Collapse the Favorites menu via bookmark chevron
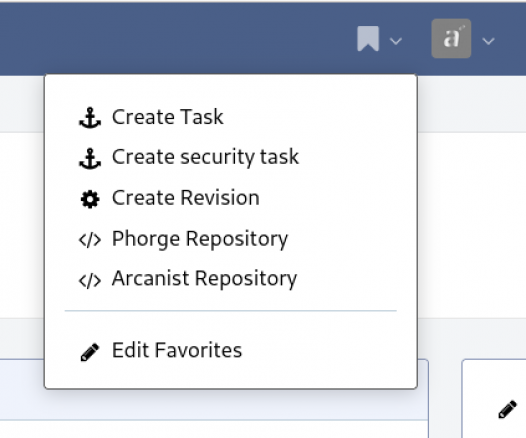Viewport: 526px width, 438px height. pos(396,41)
